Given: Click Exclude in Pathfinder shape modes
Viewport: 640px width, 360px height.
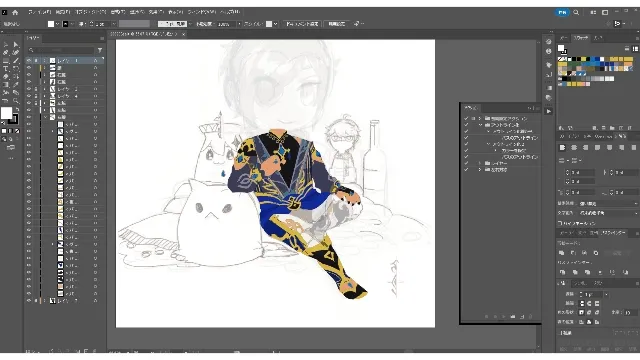Looking at the screenshot, I should click(x=596, y=253).
